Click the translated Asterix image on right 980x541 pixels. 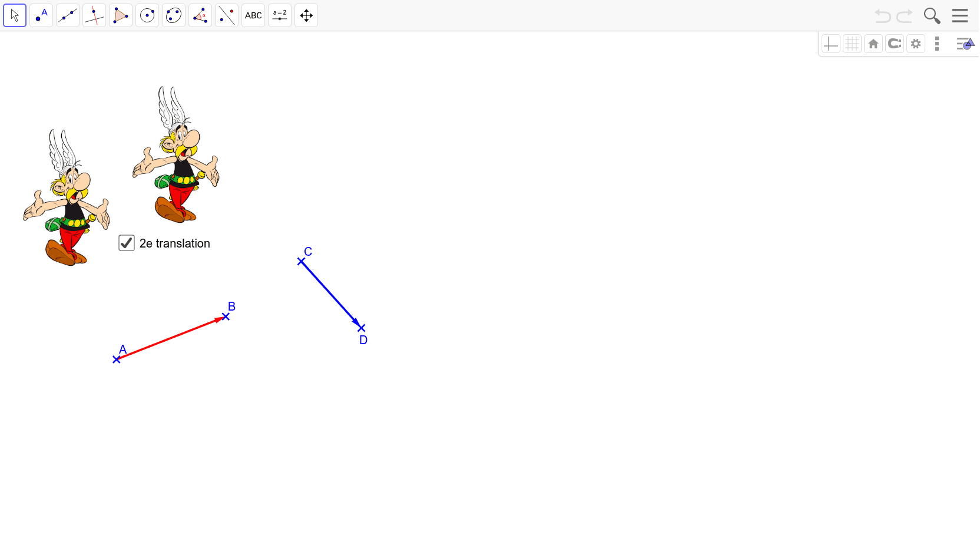pyautogui.click(x=176, y=155)
